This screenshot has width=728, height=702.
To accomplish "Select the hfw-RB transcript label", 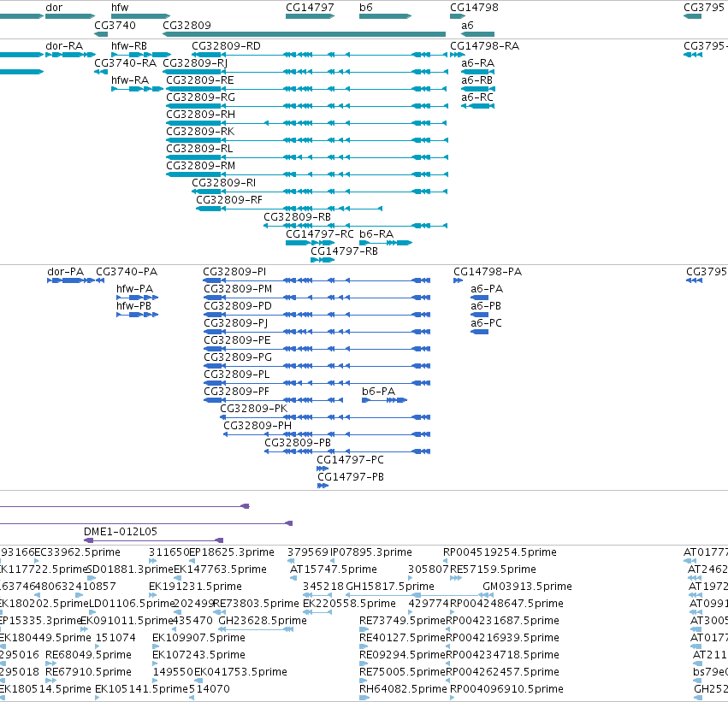I will click(x=129, y=46).
